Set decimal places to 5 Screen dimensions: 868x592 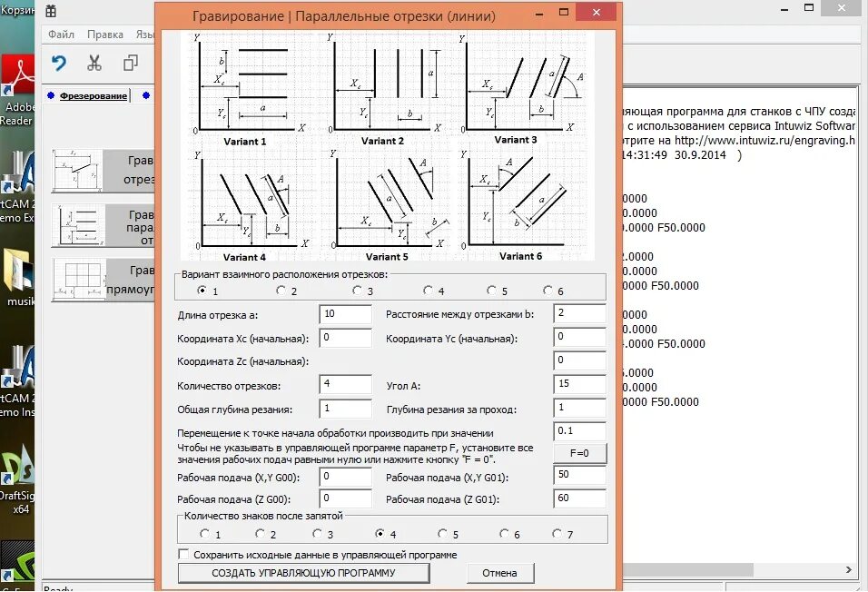coord(442,534)
